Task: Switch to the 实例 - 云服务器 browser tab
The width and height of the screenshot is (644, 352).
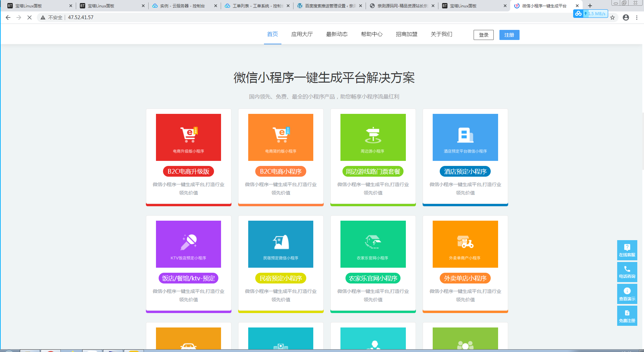Action: (x=185, y=6)
